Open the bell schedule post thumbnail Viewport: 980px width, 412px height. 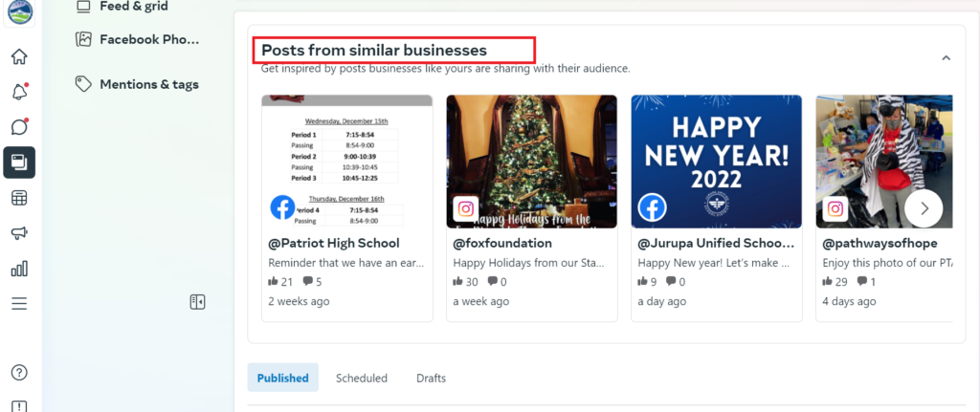(x=346, y=162)
